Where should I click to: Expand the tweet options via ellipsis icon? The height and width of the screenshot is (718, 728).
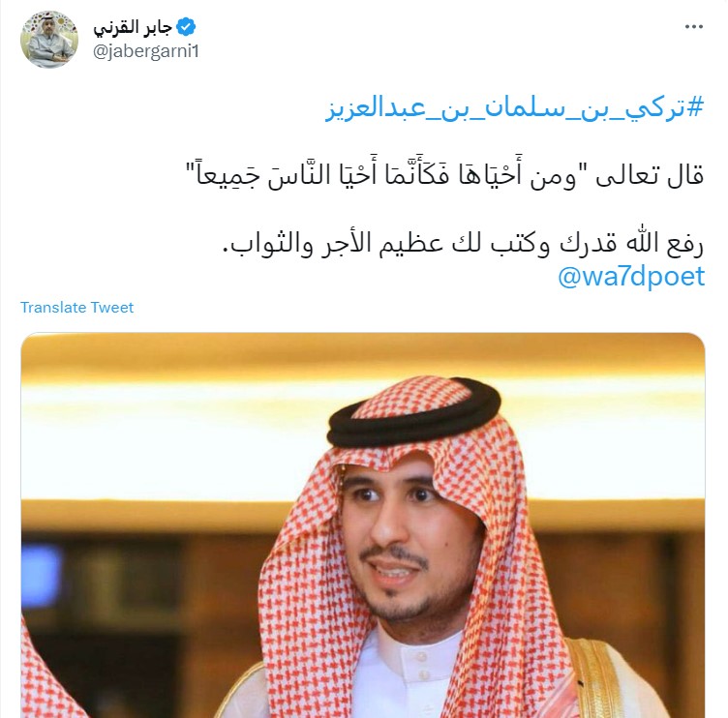694,27
